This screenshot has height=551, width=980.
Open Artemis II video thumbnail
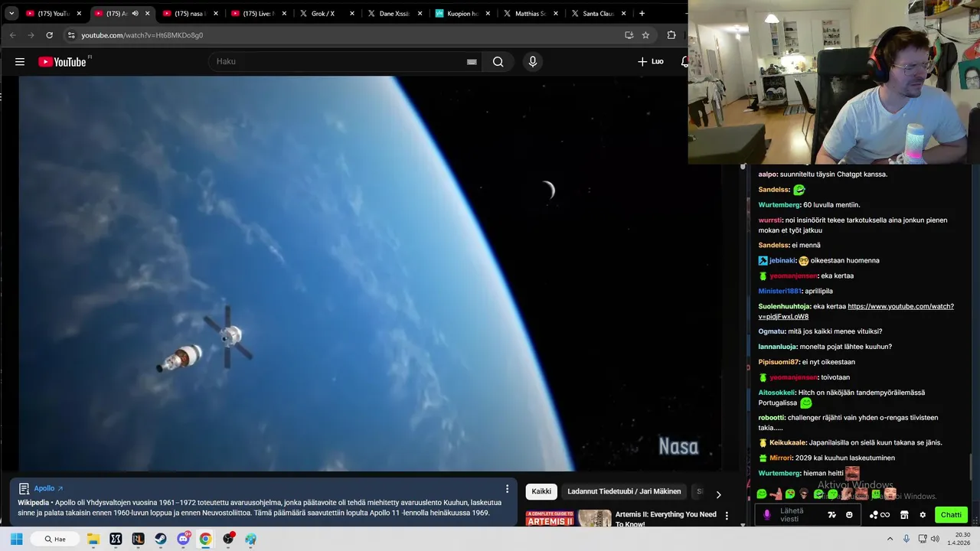pos(568,519)
